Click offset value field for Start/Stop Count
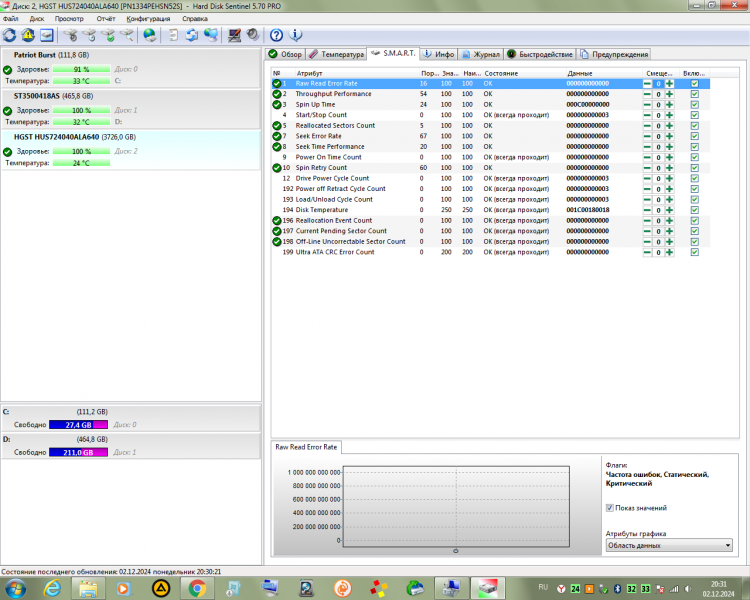Image resolution: width=750 pixels, height=600 pixels. (658, 115)
